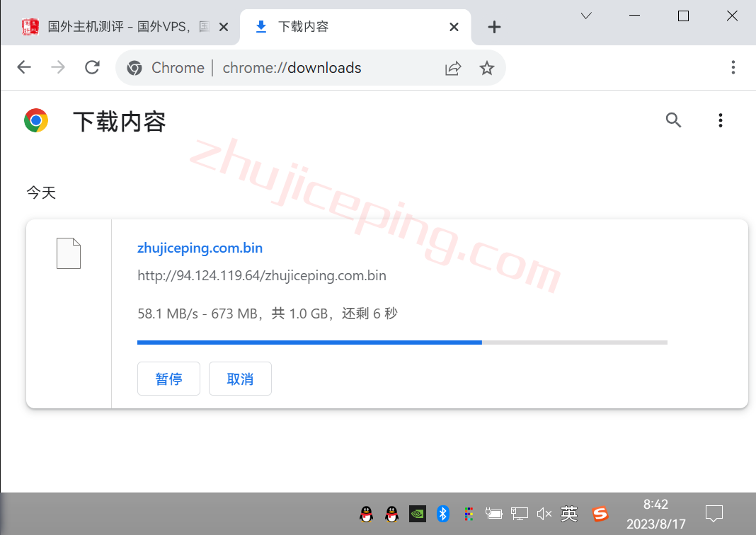The width and height of the screenshot is (756, 535).
Task: Click the file icon of zhujiceping.com.bin
Action: (69, 253)
